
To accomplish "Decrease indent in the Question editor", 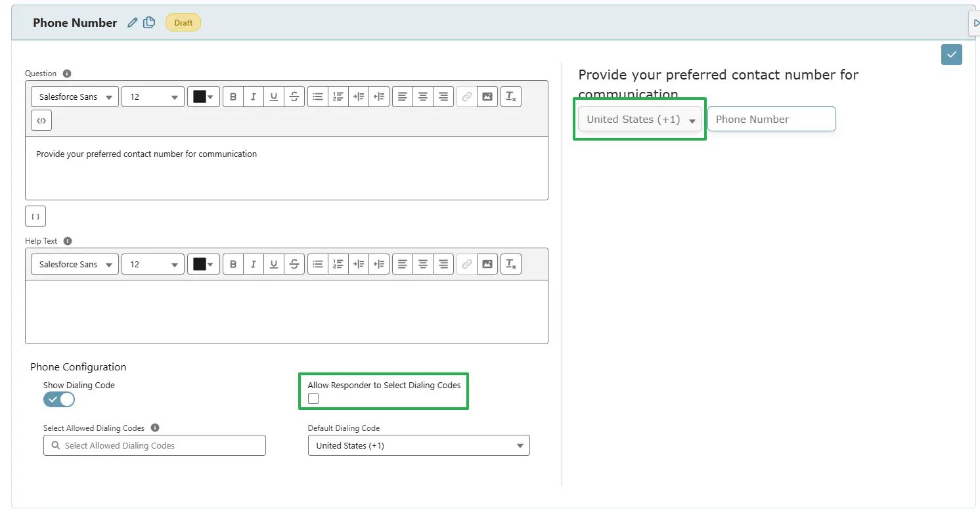I will tap(379, 97).
